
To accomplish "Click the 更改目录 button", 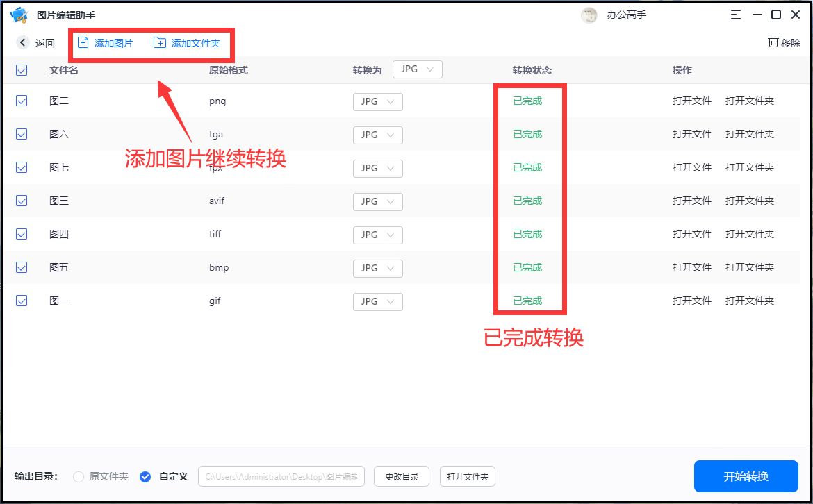I will (x=401, y=476).
